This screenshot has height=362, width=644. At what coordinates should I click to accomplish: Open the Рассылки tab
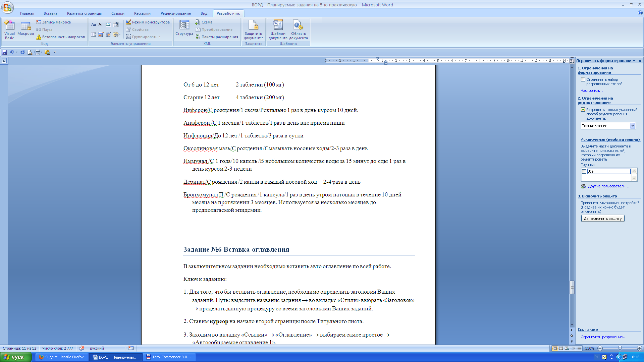[x=142, y=13]
